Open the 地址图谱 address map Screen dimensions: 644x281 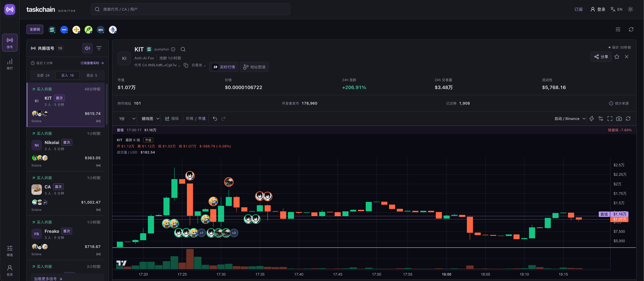[x=254, y=67]
